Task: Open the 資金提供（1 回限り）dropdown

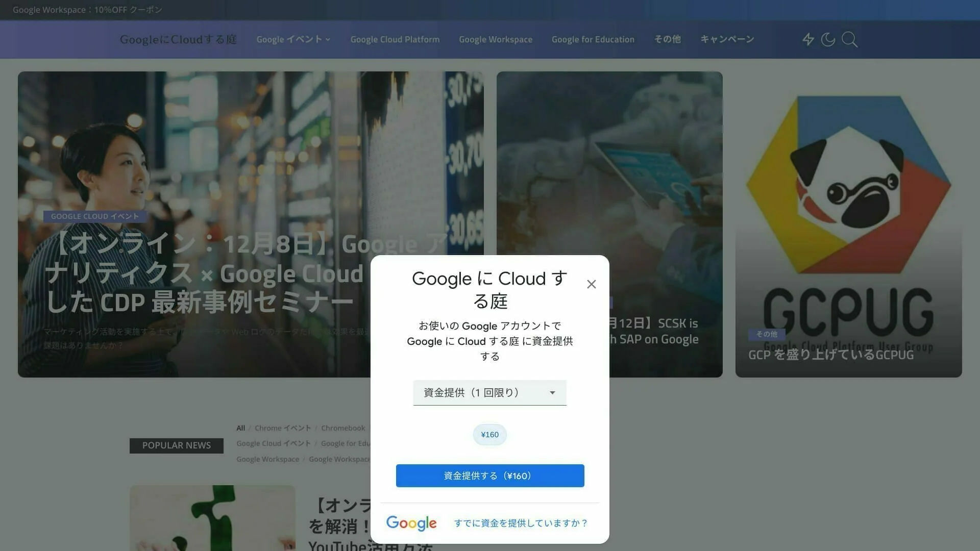Action: (x=489, y=393)
